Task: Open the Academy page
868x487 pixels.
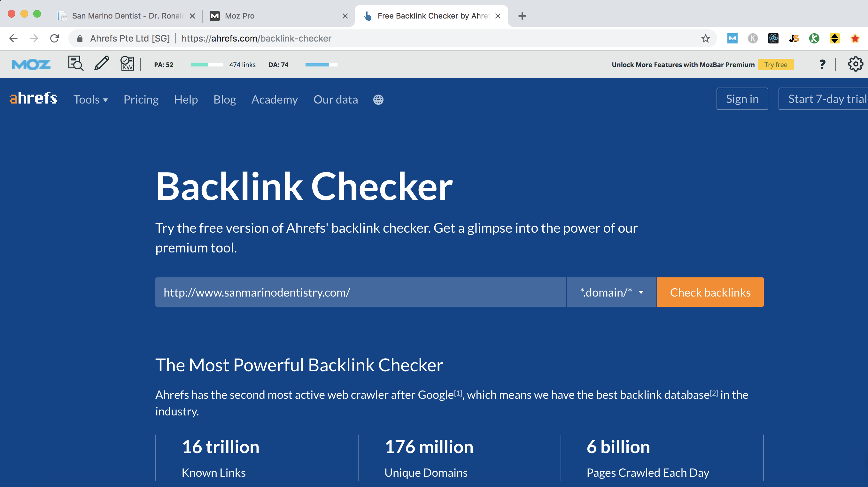Action: pyautogui.click(x=275, y=100)
